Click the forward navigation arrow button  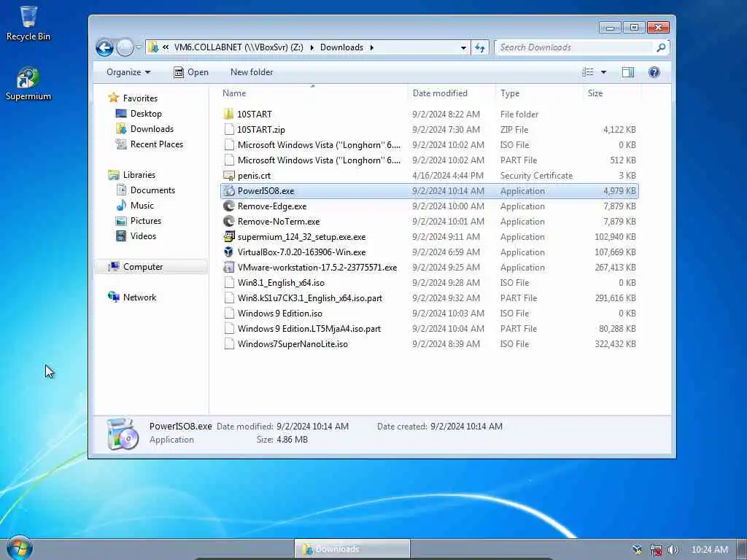[x=125, y=47]
